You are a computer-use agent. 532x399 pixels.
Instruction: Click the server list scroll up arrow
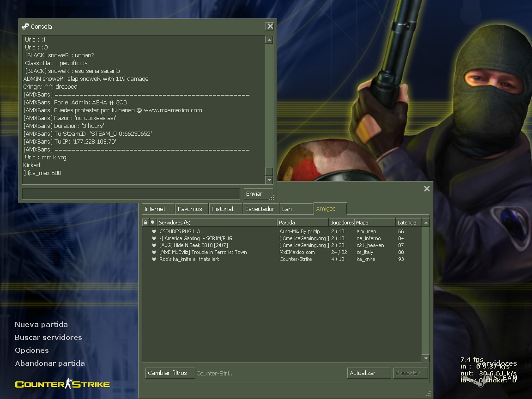(x=426, y=223)
